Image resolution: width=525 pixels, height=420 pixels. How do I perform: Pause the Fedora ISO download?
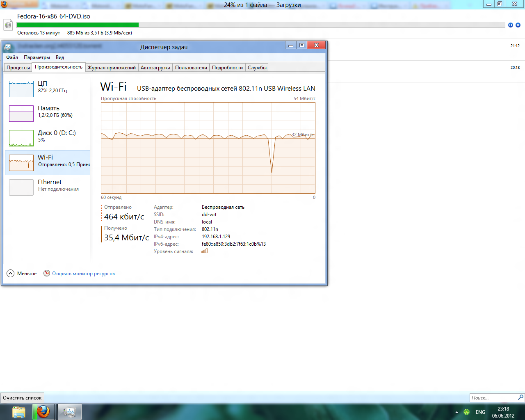point(511,25)
